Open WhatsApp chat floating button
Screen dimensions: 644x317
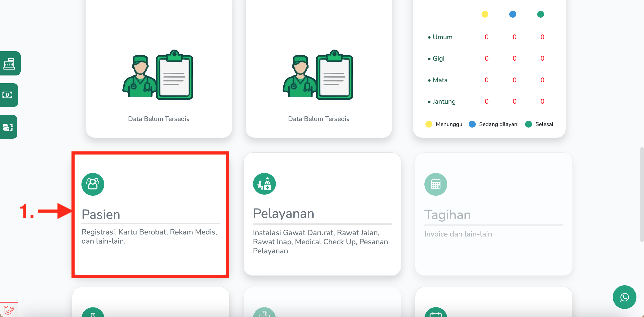click(x=624, y=297)
